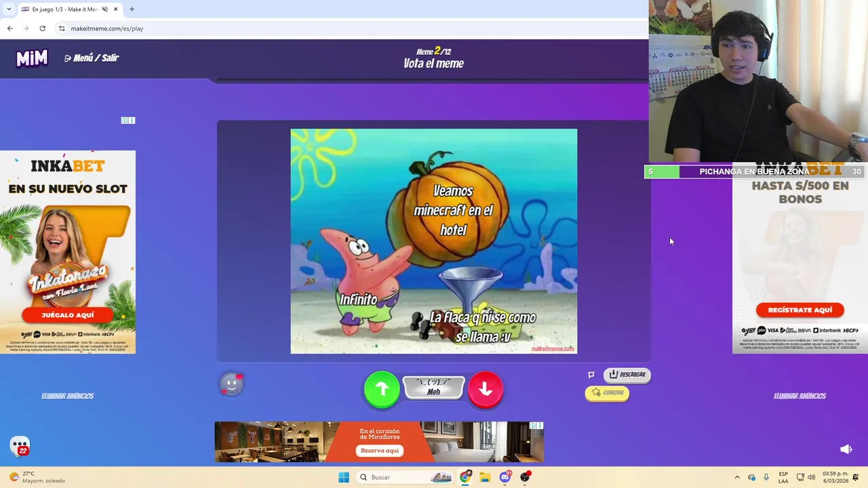Viewport: 868px width, 488px height.
Task: Save the meme with Guardar button
Action: point(607,392)
